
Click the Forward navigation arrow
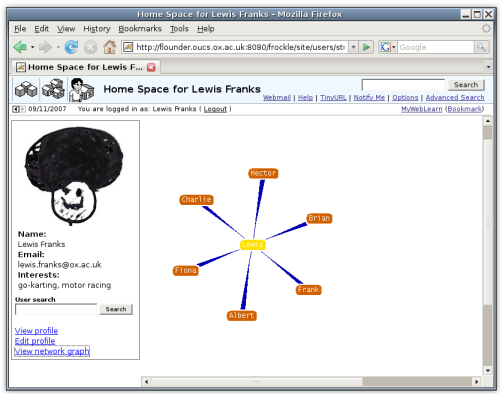point(45,47)
